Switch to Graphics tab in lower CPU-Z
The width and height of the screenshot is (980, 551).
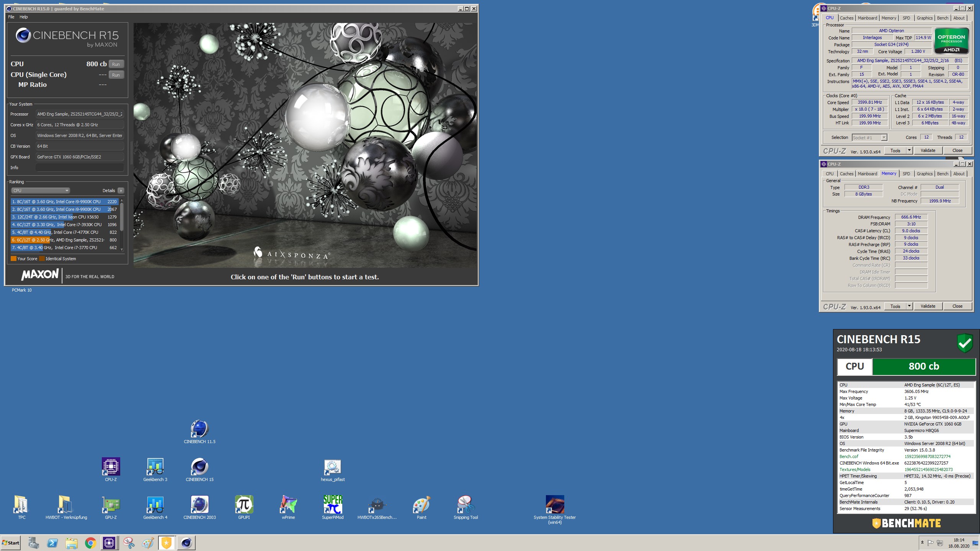[x=924, y=174]
